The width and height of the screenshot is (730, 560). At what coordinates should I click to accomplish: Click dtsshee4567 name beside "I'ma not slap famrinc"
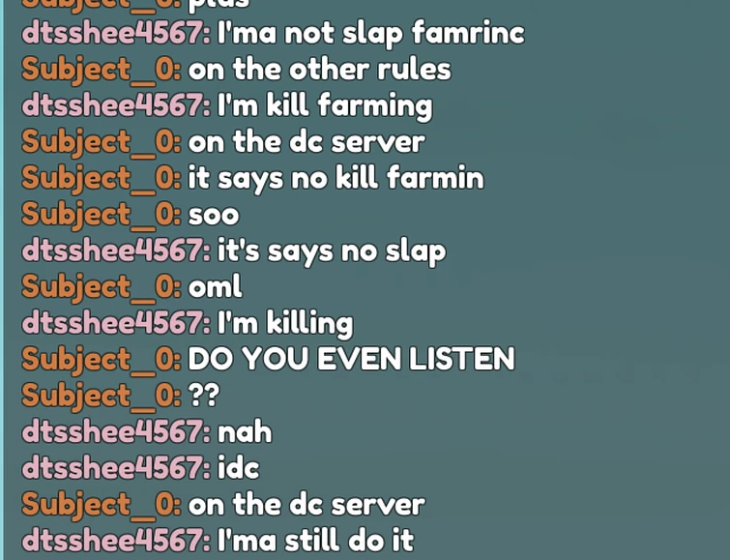[116, 34]
